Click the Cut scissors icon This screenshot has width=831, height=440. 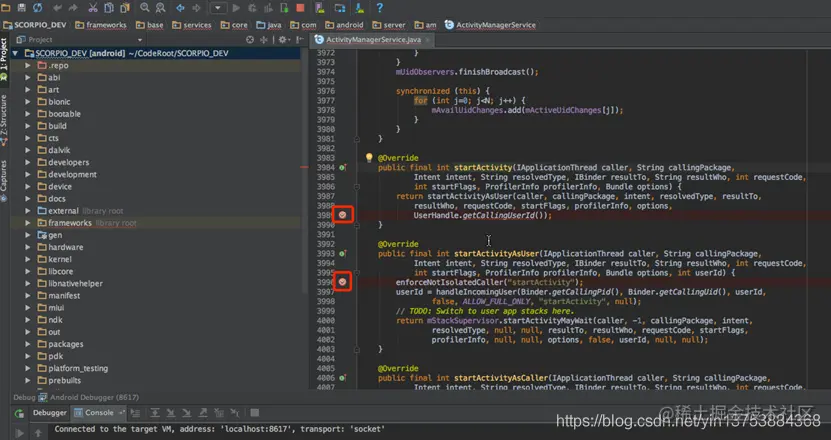pos(93,7)
